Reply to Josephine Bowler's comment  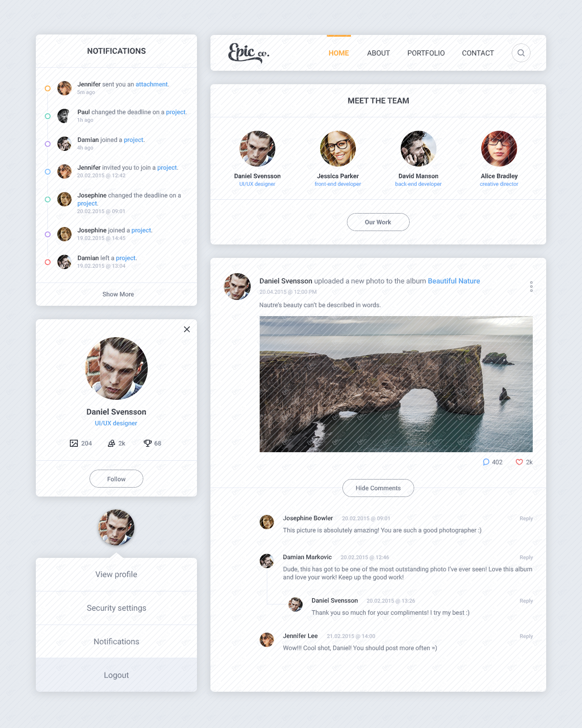click(526, 518)
